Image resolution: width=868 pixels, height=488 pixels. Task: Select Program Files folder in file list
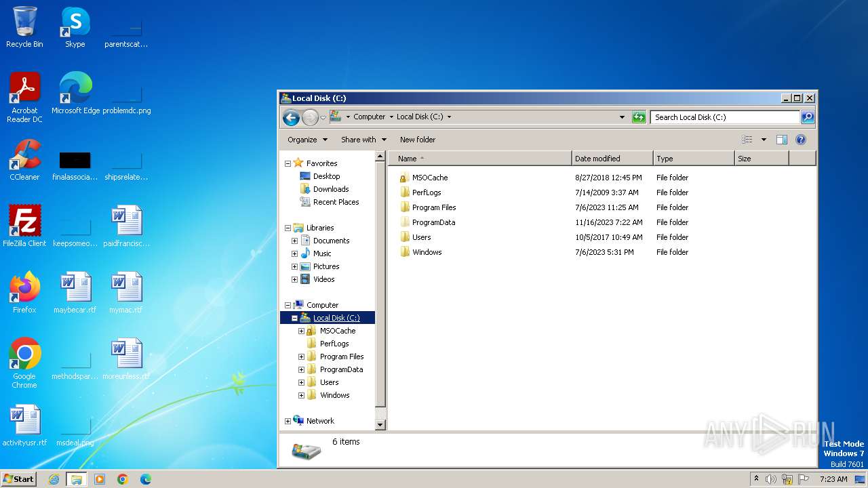434,207
